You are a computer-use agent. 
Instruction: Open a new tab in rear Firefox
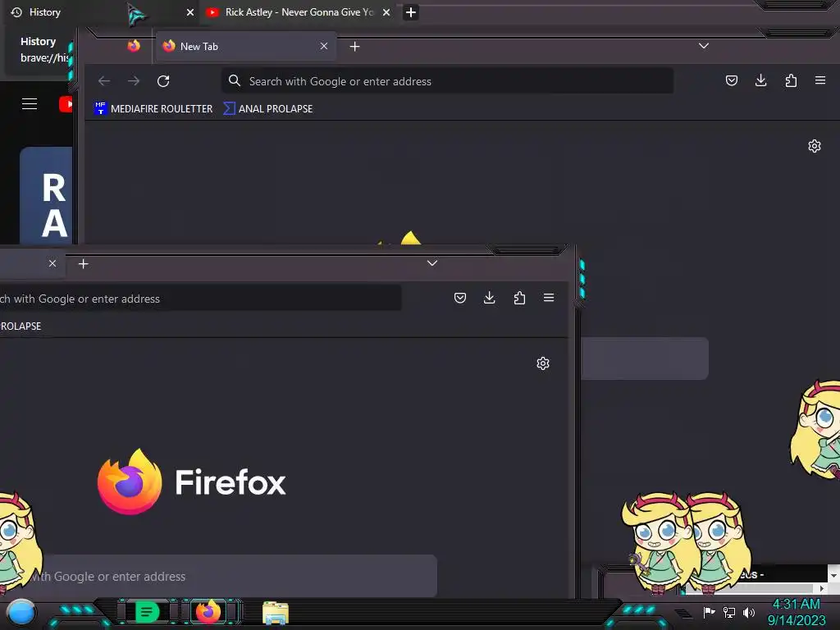[354, 47]
